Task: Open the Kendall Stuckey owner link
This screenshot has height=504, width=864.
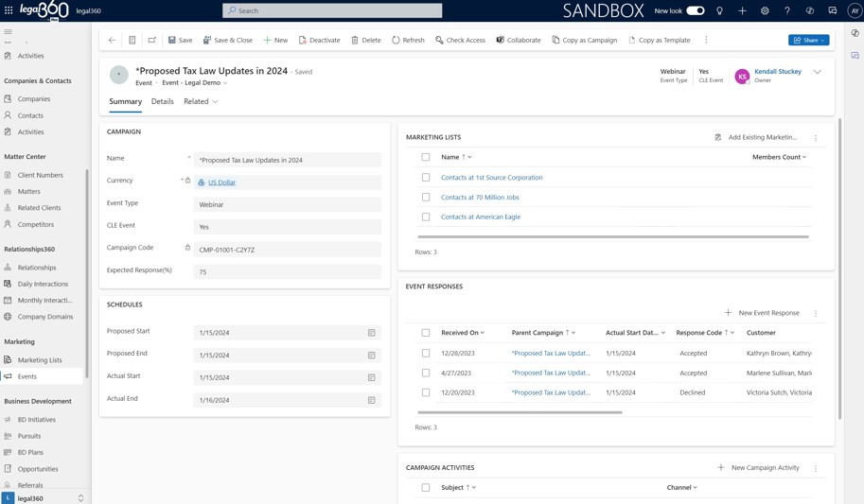Action: coord(778,72)
